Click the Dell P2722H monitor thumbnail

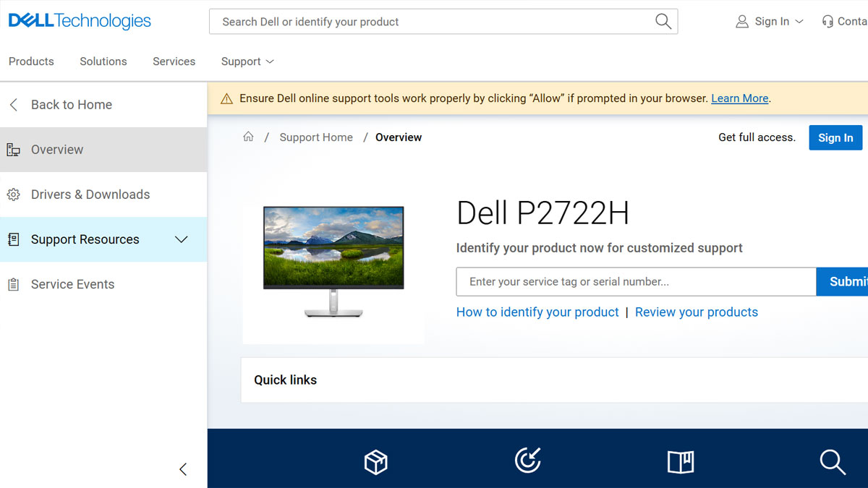pyautogui.click(x=333, y=262)
